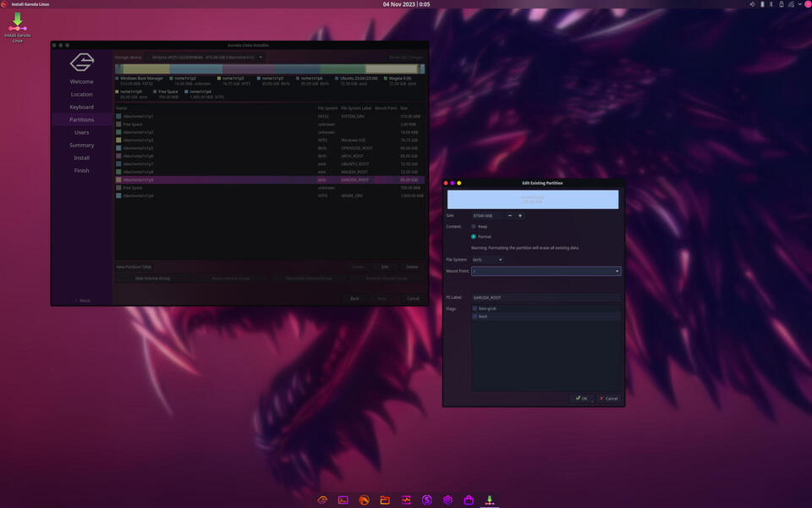The image size is (812, 508).
Task: Confirm the partition edit with OK
Action: (582, 398)
